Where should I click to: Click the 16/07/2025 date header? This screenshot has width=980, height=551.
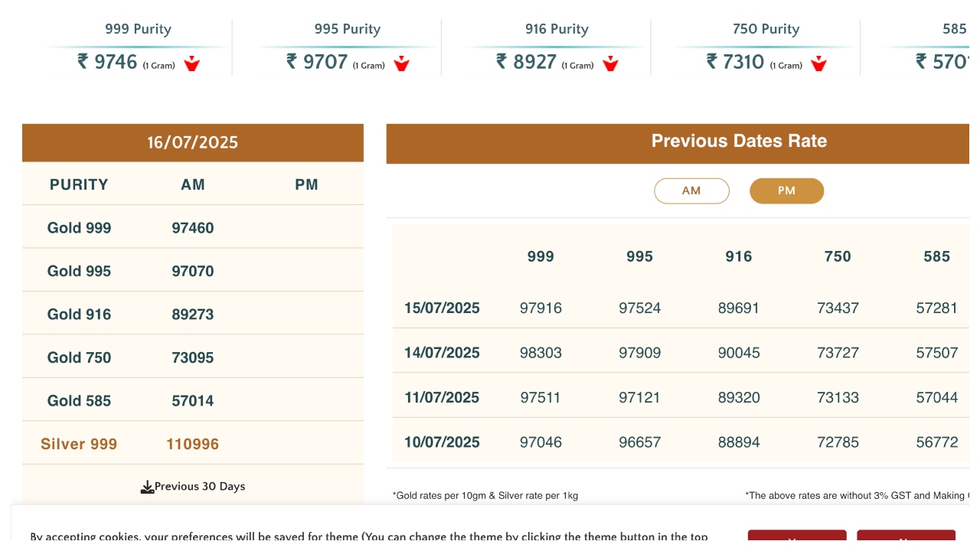193,142
